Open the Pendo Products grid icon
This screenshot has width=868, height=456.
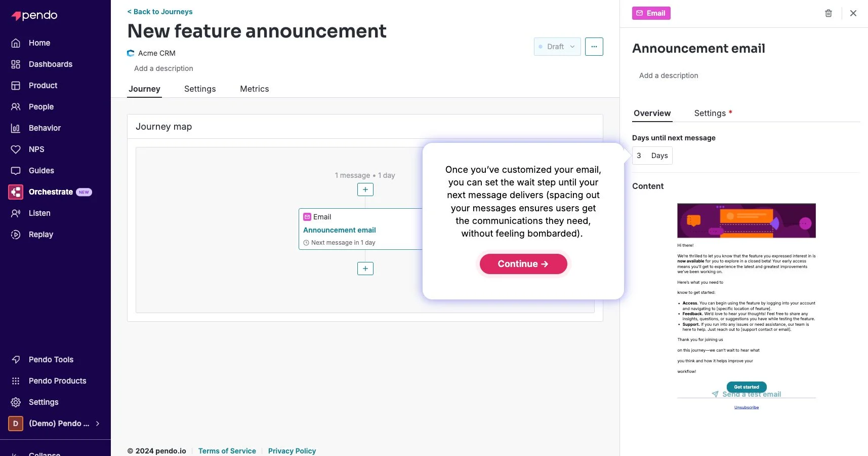pyautogui.click(x=16, y=381)
